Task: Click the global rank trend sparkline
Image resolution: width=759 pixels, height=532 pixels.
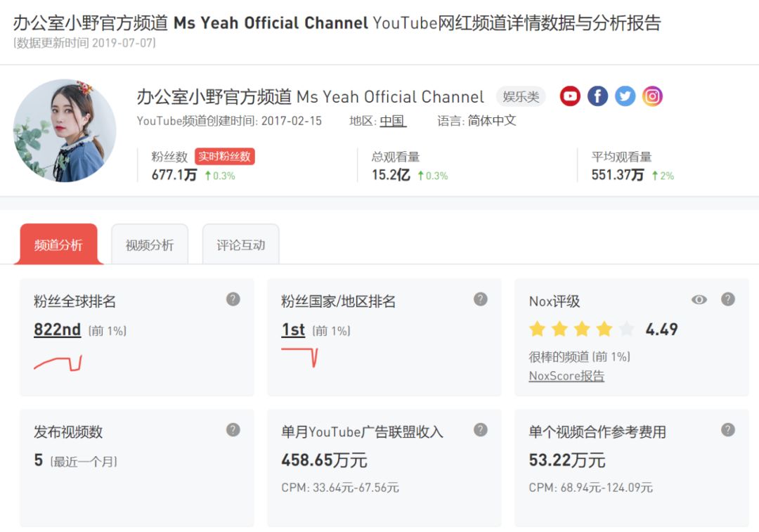Action: tap(58, 363)
